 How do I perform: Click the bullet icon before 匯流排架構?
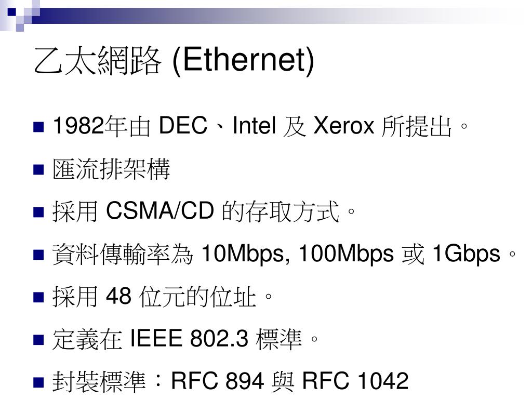pyautogui.click(x=38, y=169)
